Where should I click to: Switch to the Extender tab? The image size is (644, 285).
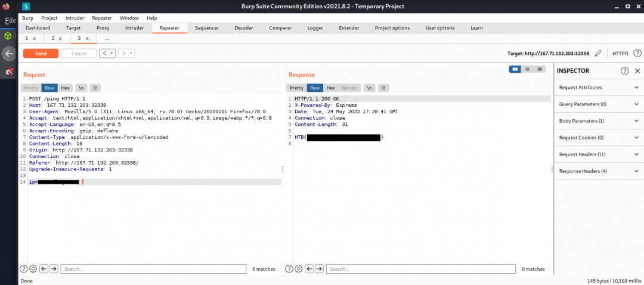tap(349, 28)
